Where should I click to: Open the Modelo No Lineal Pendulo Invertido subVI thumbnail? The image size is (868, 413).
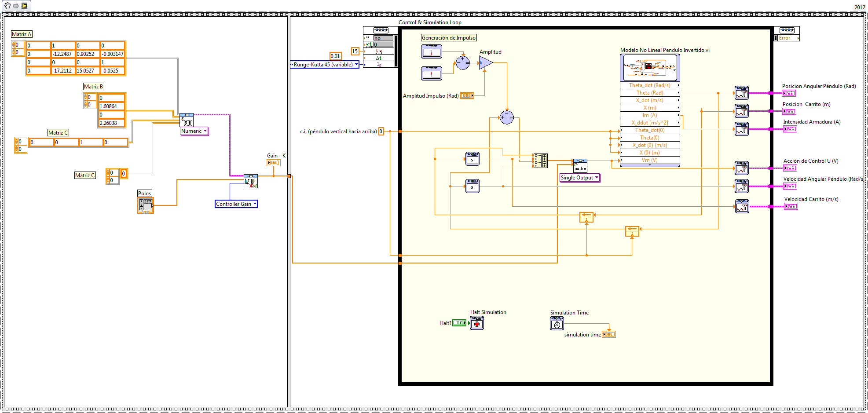(650, 67)
